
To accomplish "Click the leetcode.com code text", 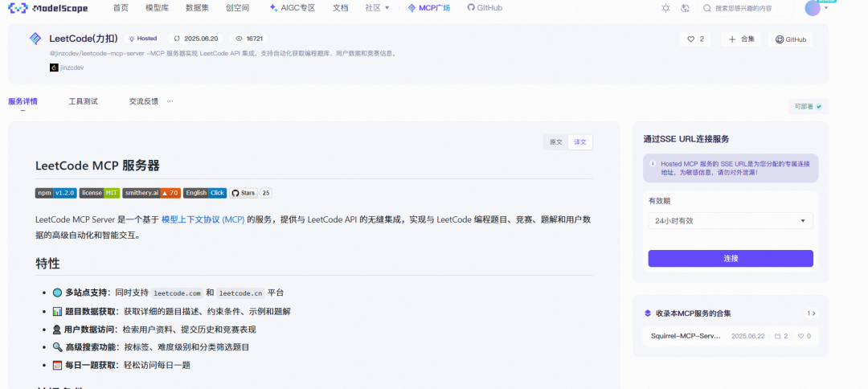I will point(177,293).
